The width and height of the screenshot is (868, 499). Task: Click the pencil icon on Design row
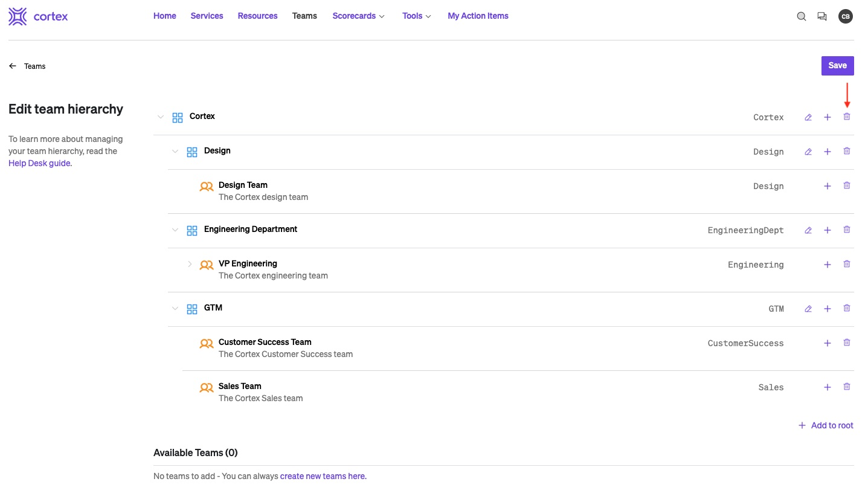(808, 152)
